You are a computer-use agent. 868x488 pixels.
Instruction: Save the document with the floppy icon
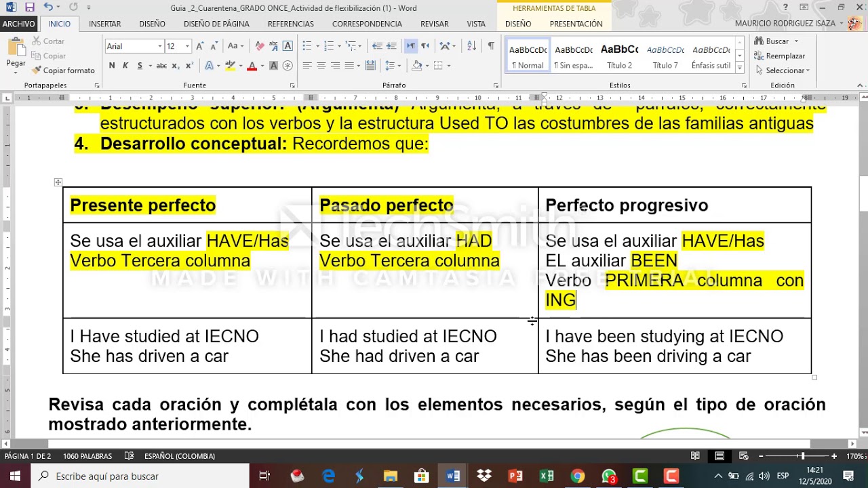29,7
